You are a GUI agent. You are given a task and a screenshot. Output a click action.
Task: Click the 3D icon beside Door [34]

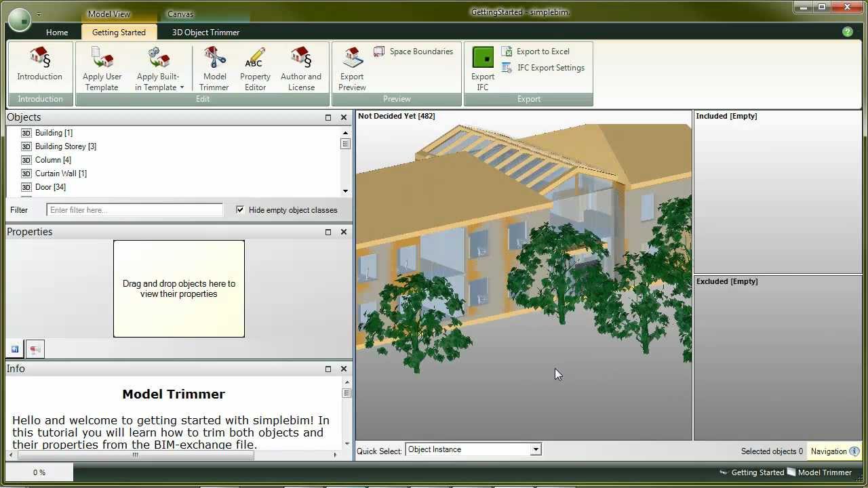(x=26, y=187)
